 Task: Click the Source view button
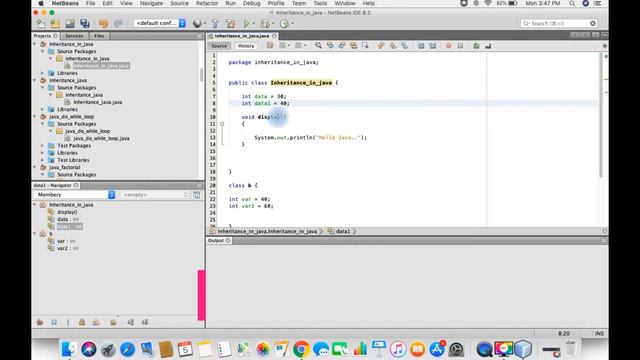pos(219,46)
